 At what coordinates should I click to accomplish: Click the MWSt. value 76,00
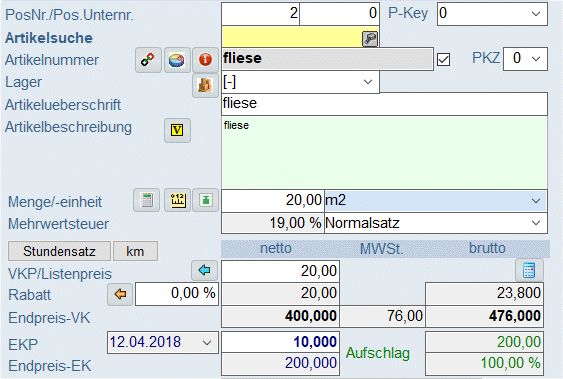(x=382, y=317)
